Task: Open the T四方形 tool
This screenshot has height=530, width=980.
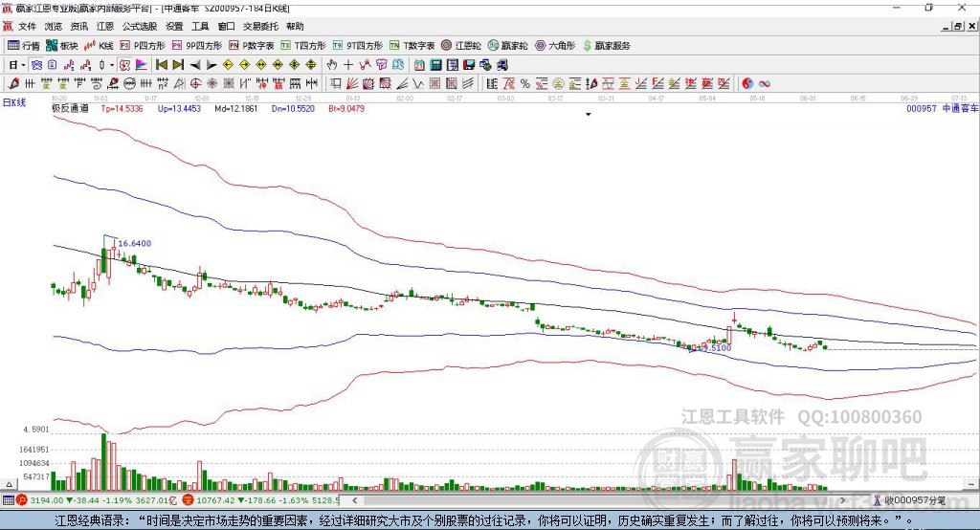Action: pos(303,46)
